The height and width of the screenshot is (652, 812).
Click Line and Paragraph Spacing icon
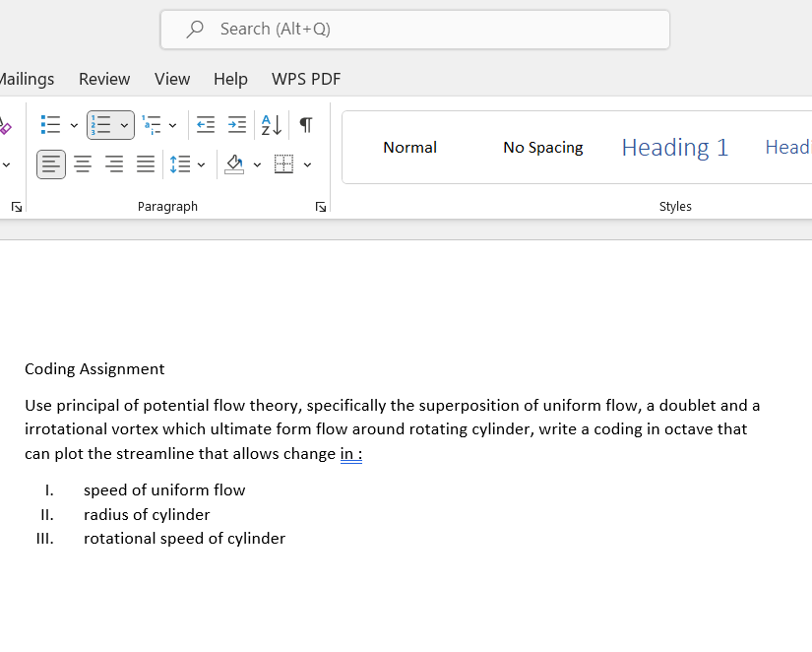(x=180, y=164)
